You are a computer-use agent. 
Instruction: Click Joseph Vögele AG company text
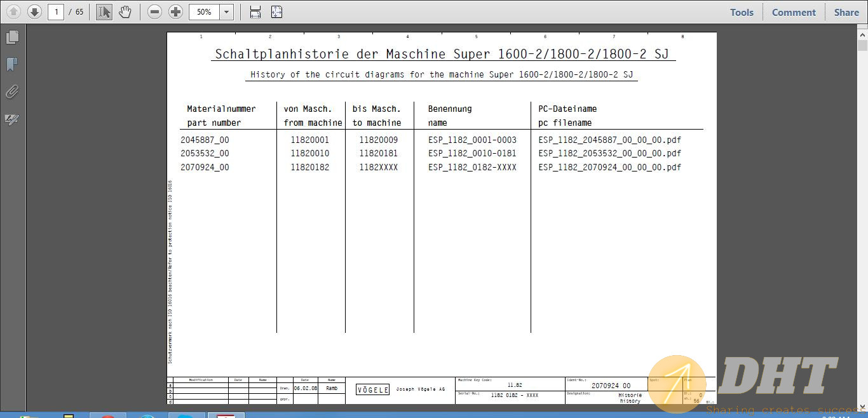[x=421, y=389]
